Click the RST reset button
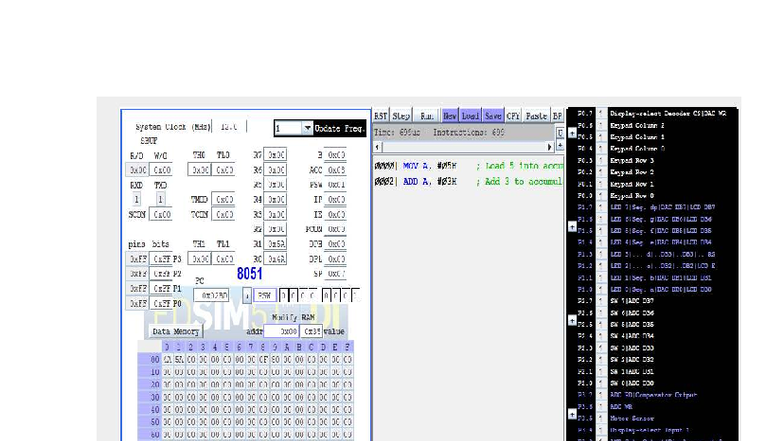The image size is (784, 441). (380, 116)
